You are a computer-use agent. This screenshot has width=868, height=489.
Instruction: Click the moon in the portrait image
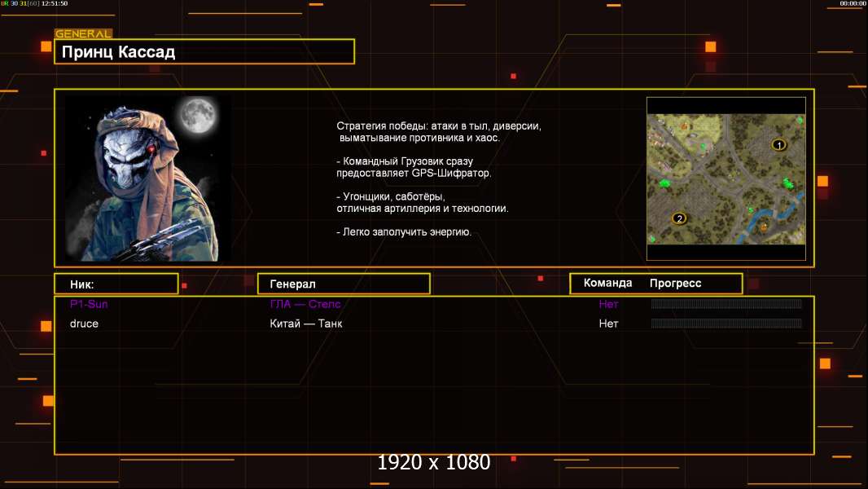click(x=198, y=115)
